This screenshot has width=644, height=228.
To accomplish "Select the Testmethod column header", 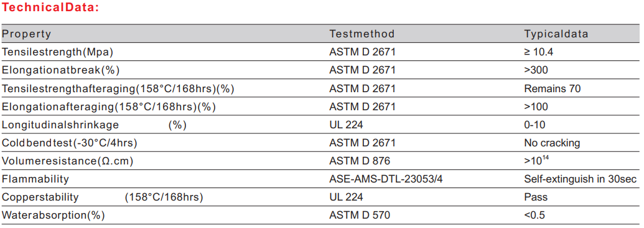I will (x=362, y=34).
